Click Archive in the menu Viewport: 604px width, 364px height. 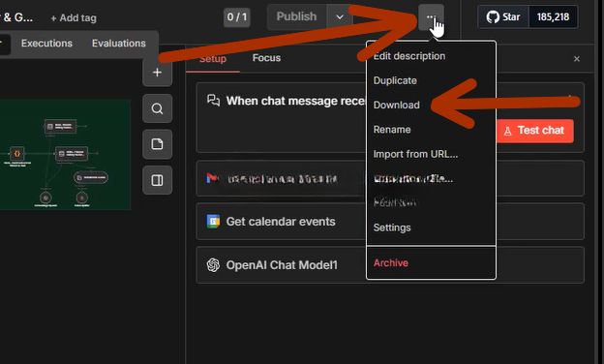pos(391,262)
